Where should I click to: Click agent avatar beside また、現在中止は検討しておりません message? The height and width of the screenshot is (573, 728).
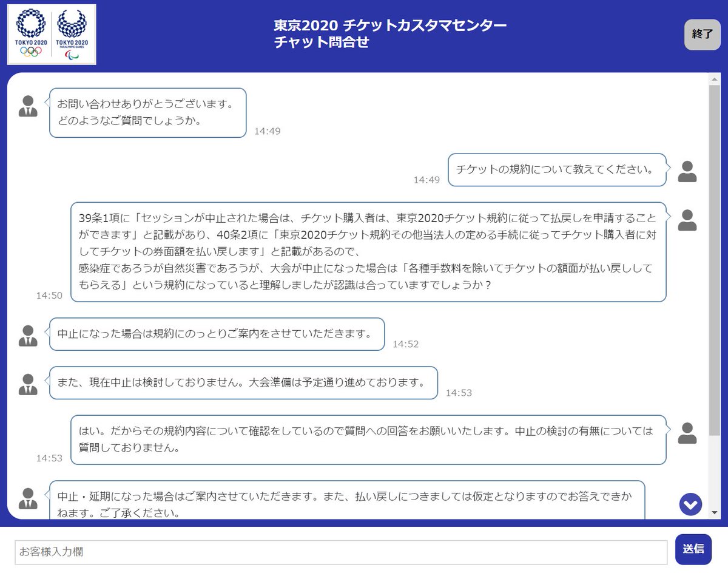click(x=28, y=384)
